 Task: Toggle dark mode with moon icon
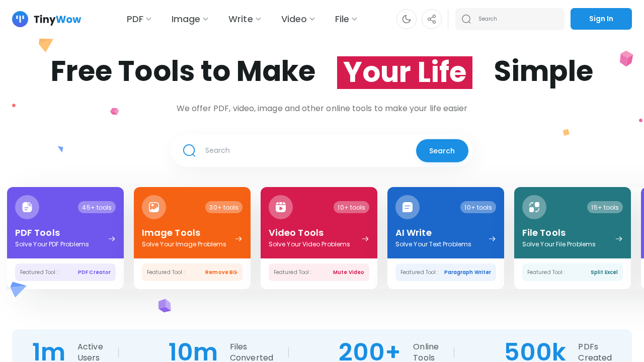point(407,19)
